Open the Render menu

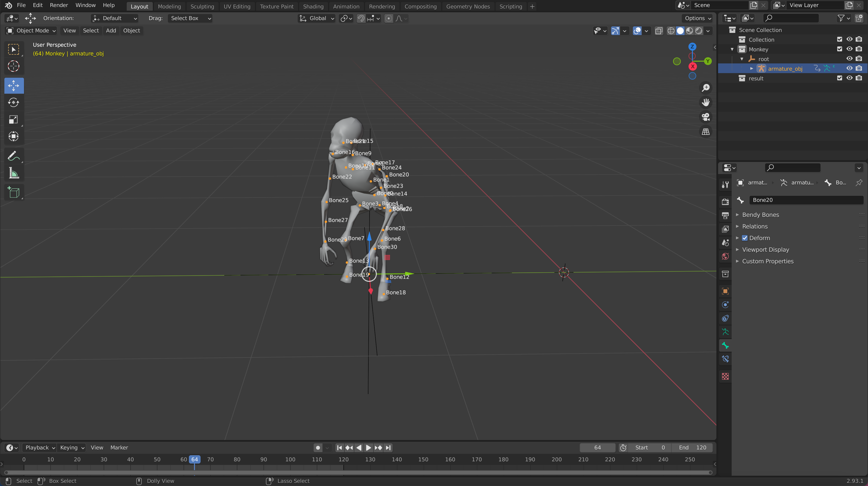(59, 5)
